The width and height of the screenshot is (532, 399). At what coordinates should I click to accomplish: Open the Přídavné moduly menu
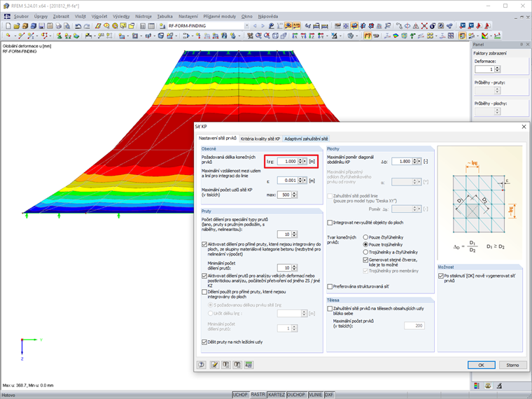[220, 16]
